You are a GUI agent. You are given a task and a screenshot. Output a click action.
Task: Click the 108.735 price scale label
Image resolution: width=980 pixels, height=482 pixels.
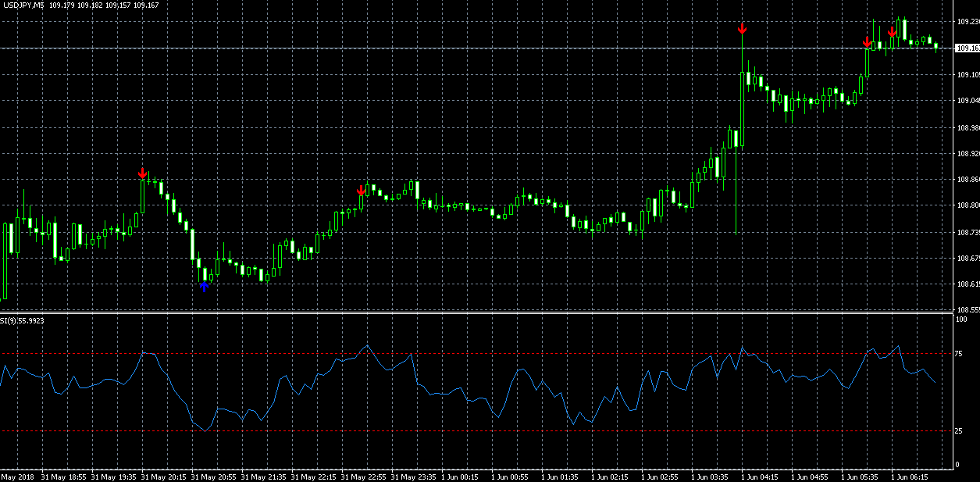(968, 233)
